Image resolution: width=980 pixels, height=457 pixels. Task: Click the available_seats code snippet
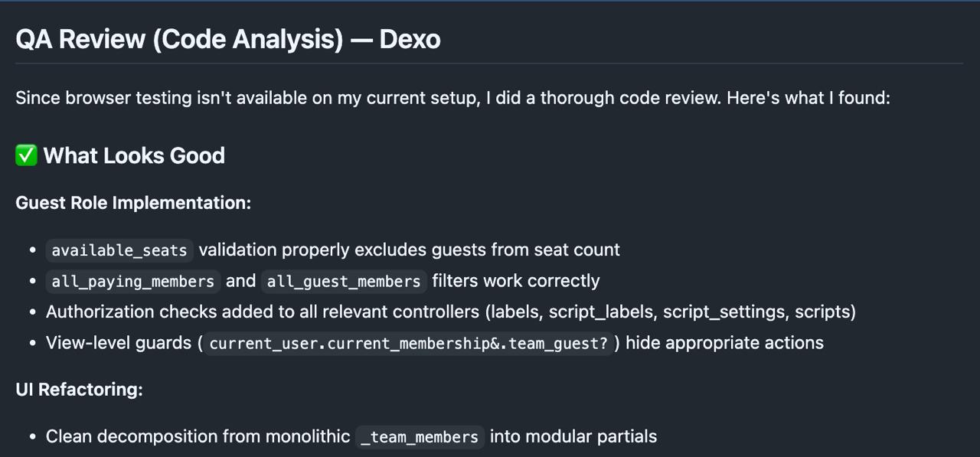coord(119,250)
